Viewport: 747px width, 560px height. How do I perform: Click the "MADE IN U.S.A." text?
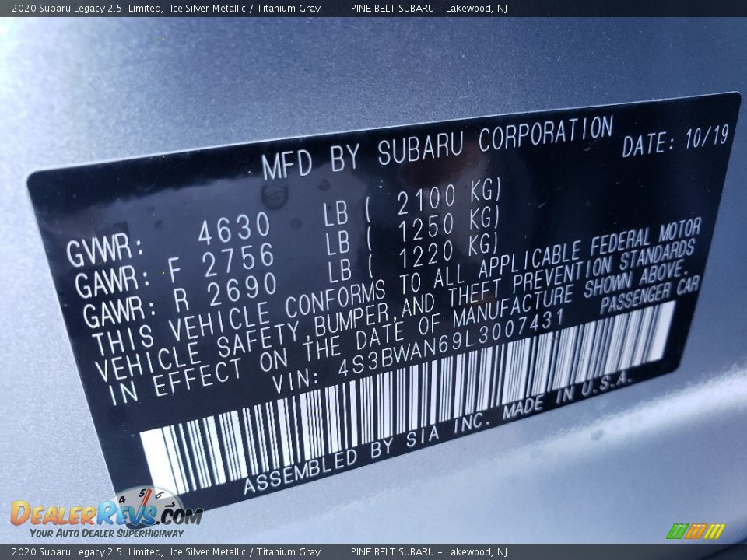[567, 396]
